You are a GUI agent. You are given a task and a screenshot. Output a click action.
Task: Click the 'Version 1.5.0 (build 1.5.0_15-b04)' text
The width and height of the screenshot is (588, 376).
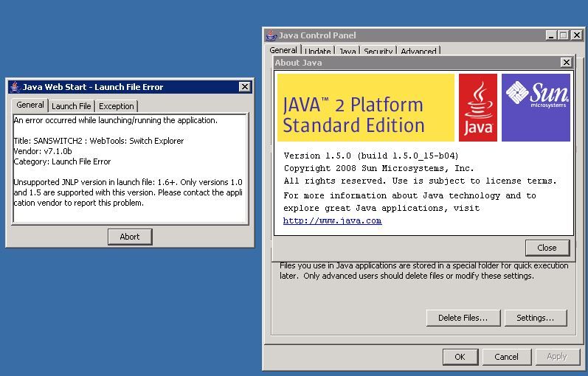coord(371,156)
